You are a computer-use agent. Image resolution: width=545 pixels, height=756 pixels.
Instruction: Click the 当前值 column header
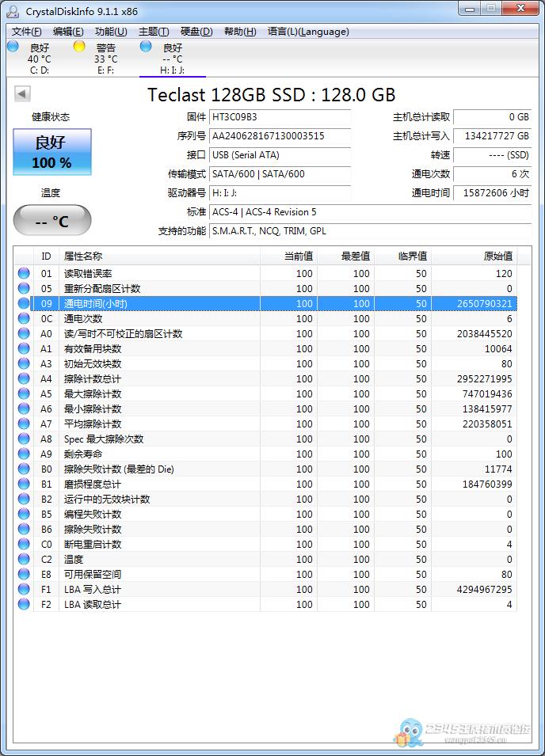click(288, 256)
